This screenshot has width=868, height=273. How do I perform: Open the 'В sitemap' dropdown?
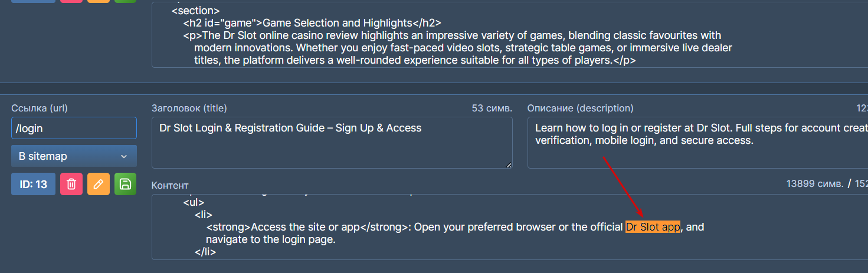click(74, 156)
